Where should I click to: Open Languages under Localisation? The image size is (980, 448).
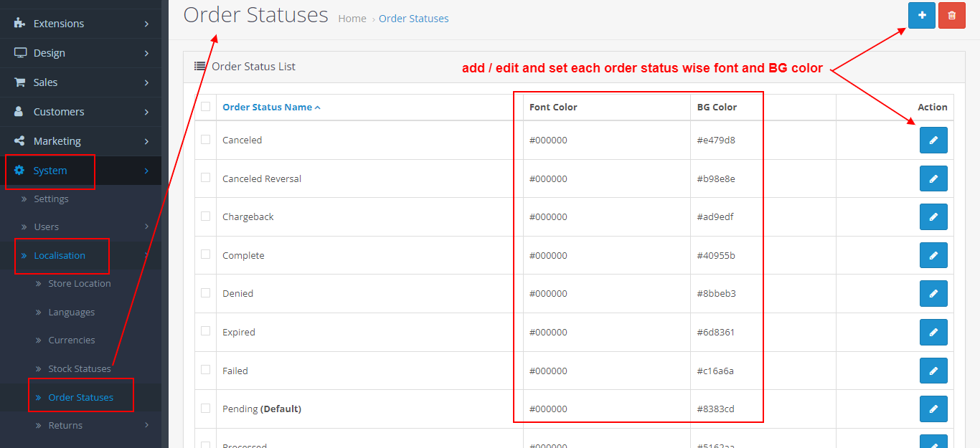click(71, 312)
